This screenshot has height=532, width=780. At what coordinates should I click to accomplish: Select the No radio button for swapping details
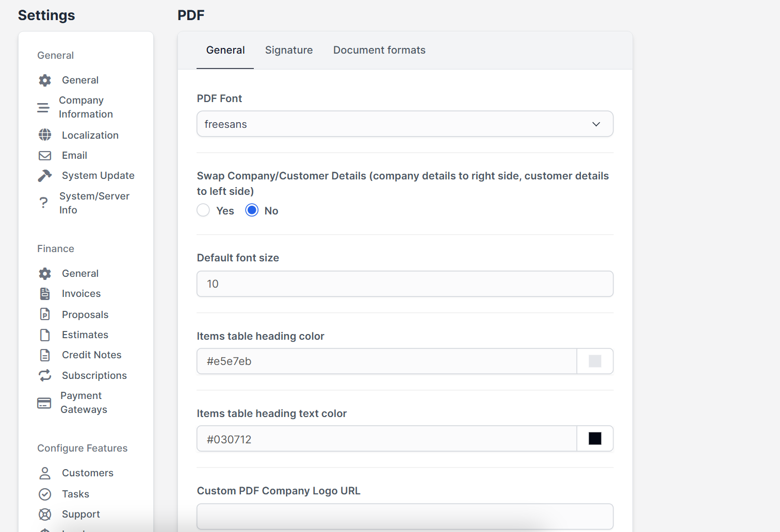click(x=252, y=210)
